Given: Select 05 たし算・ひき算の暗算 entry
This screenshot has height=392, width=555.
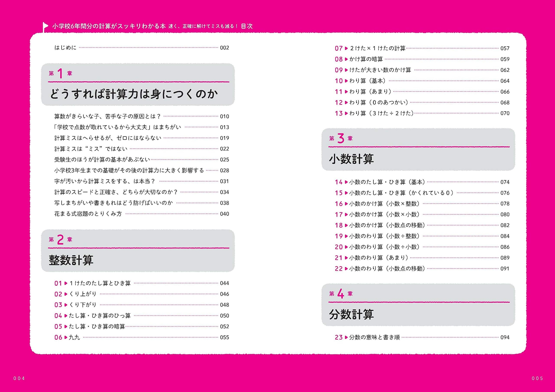Looking at the screenshot, I should [142, 326].
